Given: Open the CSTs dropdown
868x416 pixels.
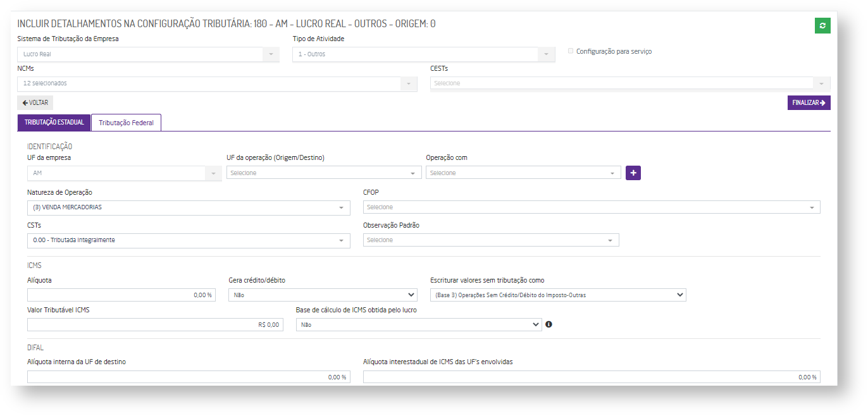Looking at the screenshot, I should point(189,240).
